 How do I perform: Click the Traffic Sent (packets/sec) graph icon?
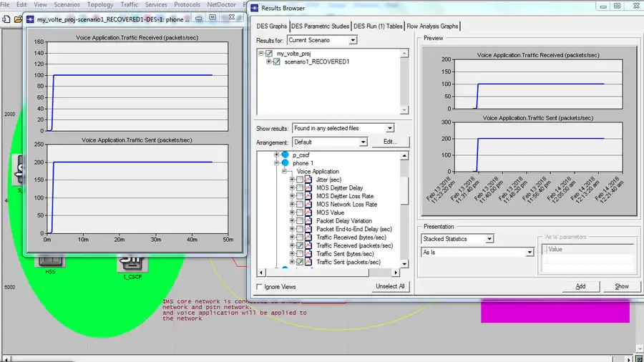click(308, 261)
